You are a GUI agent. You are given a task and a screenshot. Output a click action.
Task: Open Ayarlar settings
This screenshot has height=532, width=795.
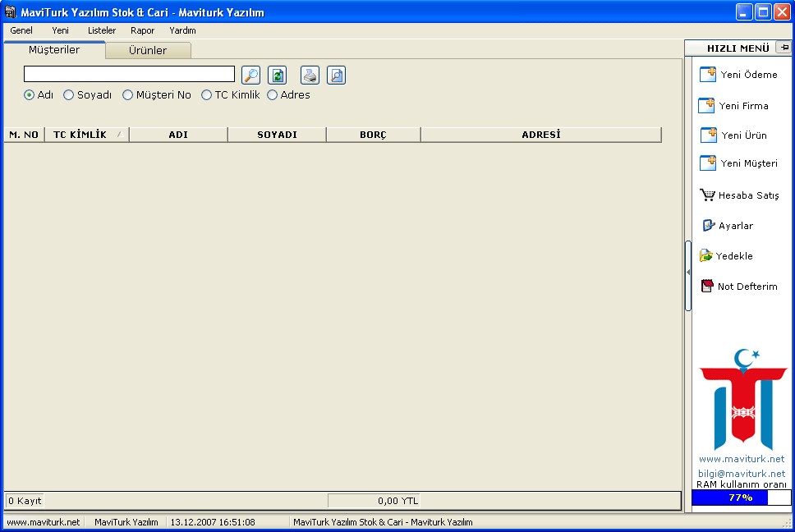728,226
